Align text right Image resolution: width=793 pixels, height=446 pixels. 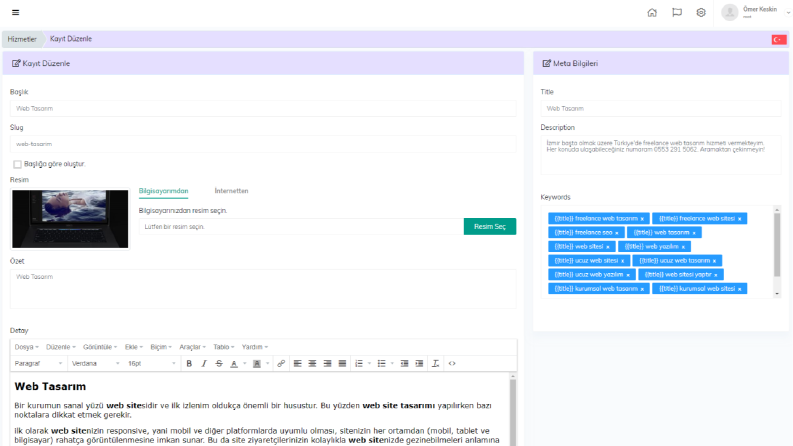(327, 364)
